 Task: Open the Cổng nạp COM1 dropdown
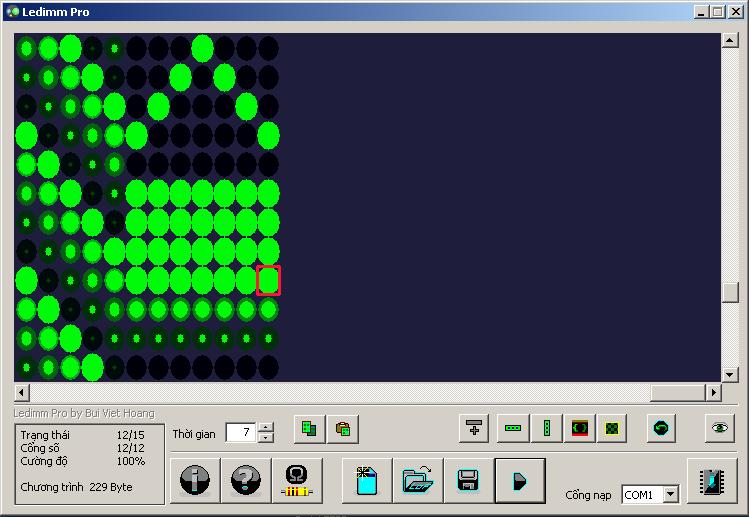[x=671, y=495]
